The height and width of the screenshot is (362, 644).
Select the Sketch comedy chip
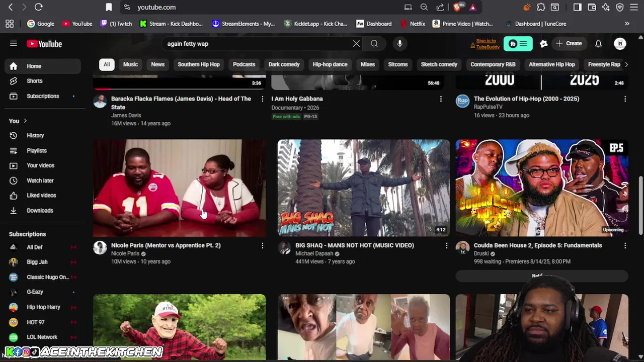pos(439,64)
